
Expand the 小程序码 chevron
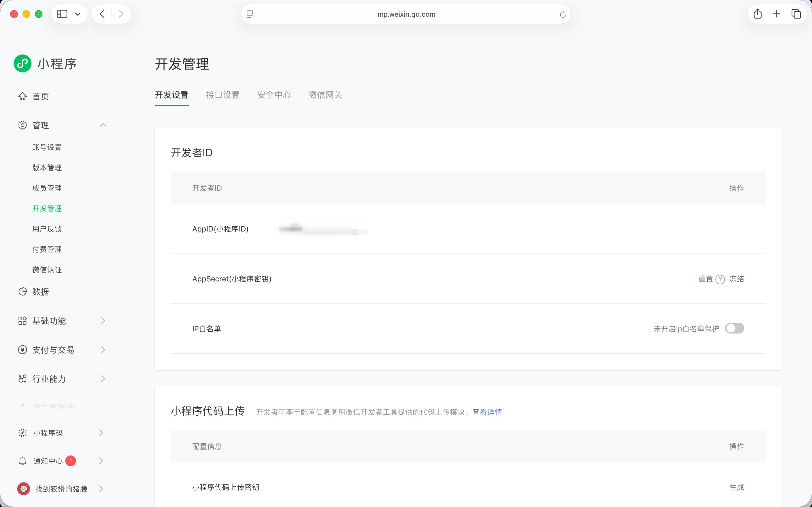[101, 433]
